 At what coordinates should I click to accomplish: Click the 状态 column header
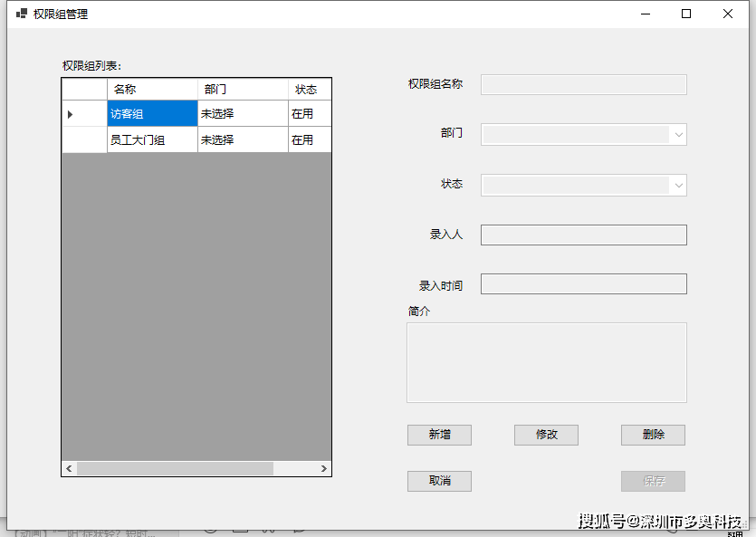[x=309, y=89]
